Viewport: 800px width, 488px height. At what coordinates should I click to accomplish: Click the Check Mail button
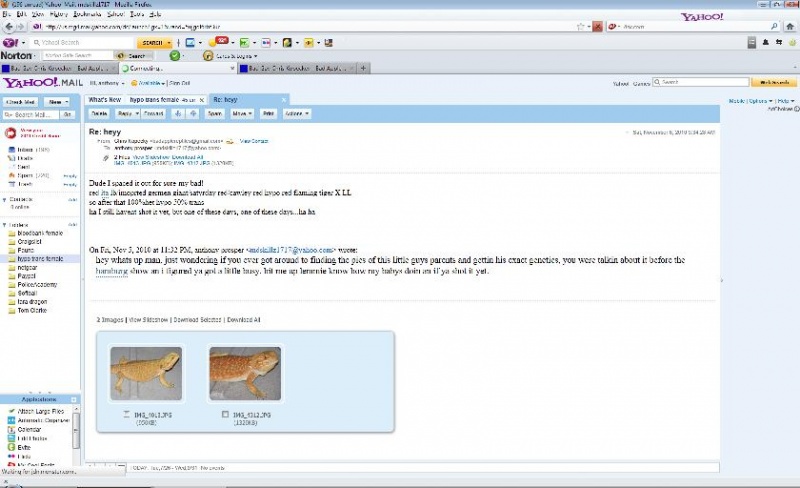(21, 102)
